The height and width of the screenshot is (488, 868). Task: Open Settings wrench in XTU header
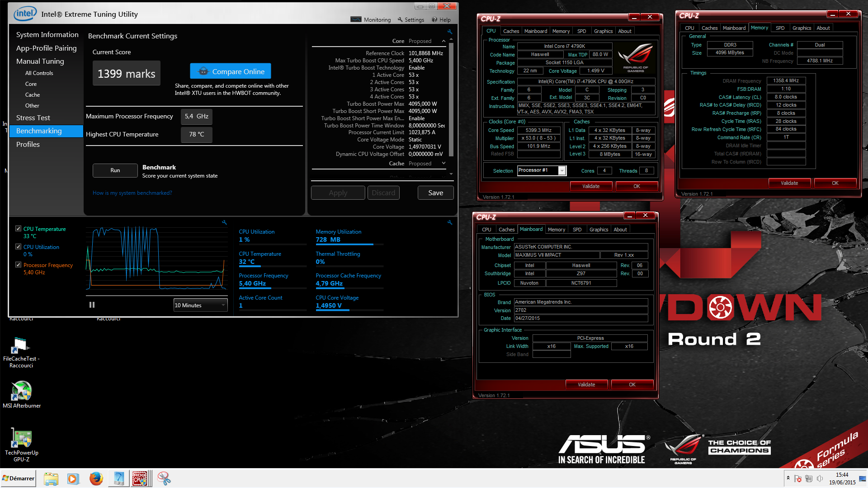point(400,19)
